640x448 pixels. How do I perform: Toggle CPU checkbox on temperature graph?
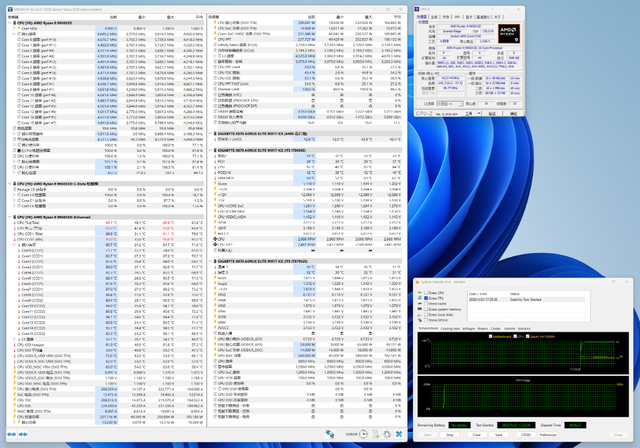[515, 336]
